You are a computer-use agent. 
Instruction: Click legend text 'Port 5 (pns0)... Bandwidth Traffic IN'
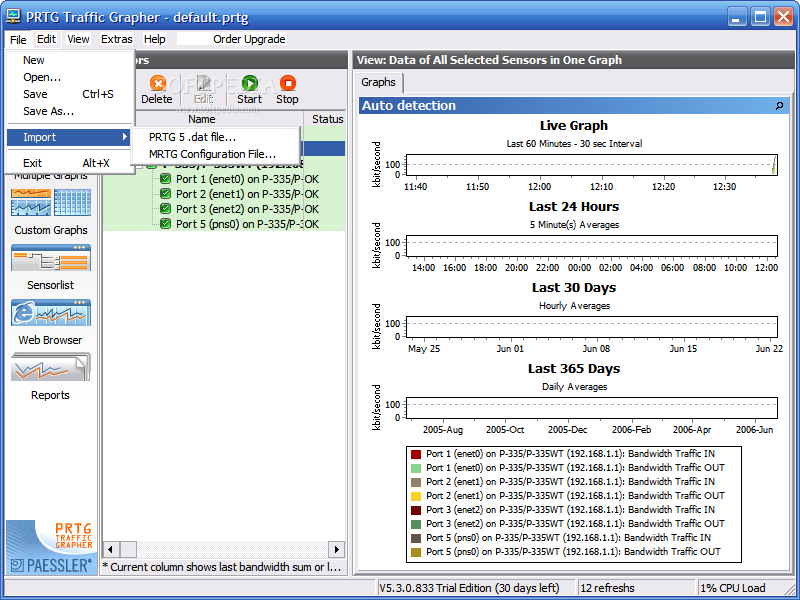(568, 538)
